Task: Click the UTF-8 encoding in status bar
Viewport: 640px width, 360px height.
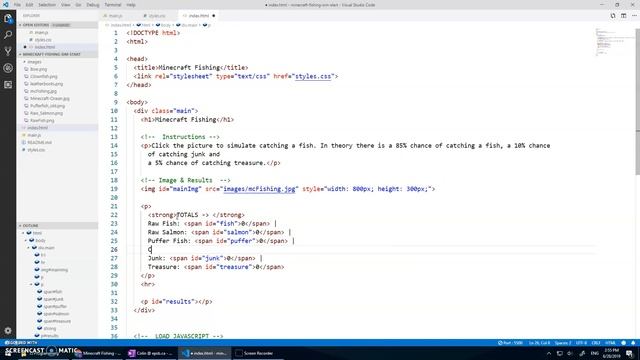Action: click(581, 343)
